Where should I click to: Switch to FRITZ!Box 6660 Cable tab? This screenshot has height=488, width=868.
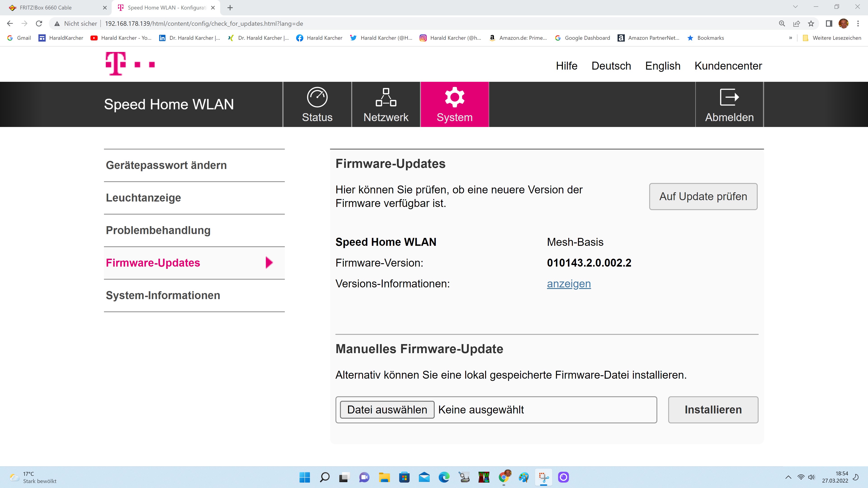click(46, 7)
